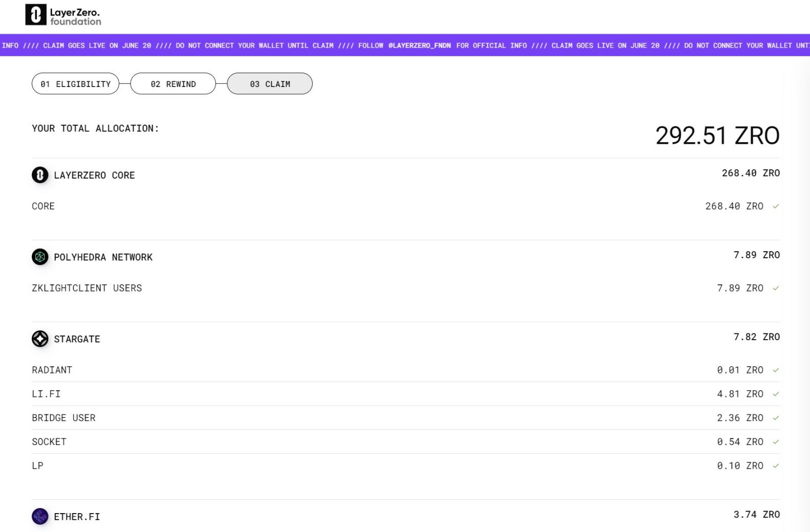The image size is (810, 532).
Task: Click the ETHER.FI heading
Action: click(77, 517)
